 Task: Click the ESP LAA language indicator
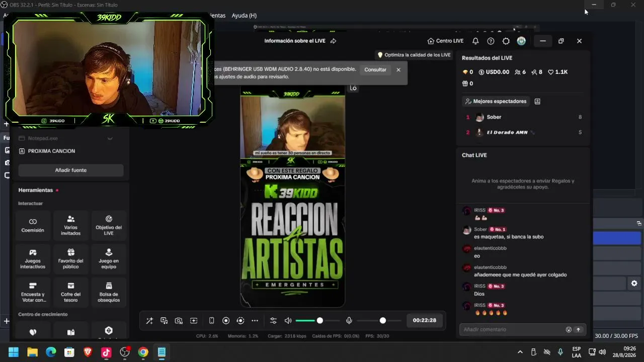click(x=577, y=352)
